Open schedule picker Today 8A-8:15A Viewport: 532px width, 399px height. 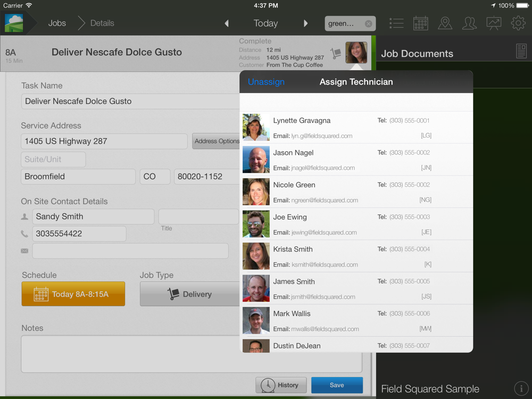73,294
